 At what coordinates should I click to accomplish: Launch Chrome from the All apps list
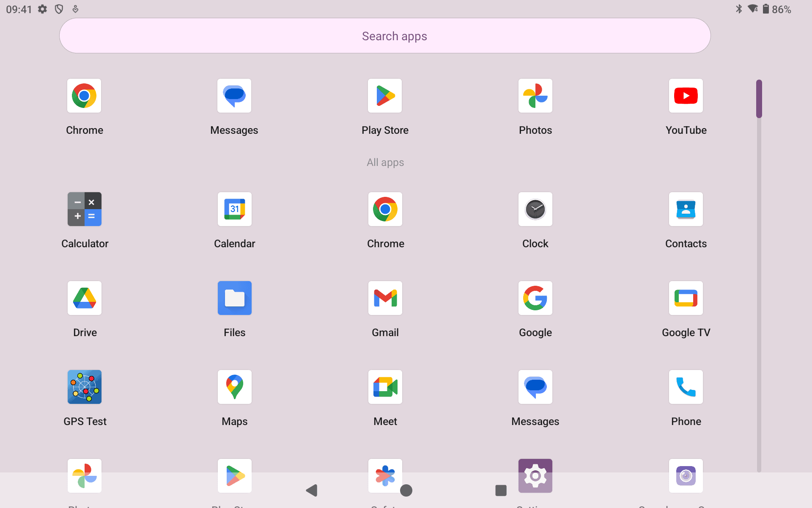coord(385,209)
